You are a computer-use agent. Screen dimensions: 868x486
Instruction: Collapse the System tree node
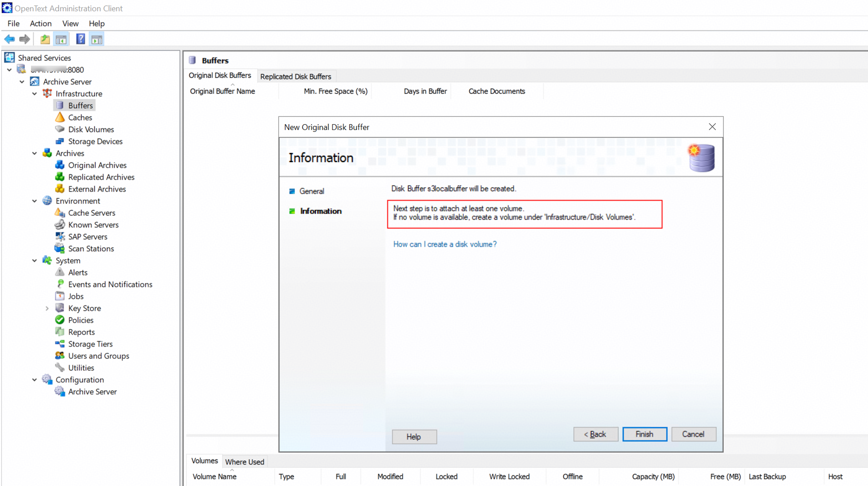tap(35, 260)
